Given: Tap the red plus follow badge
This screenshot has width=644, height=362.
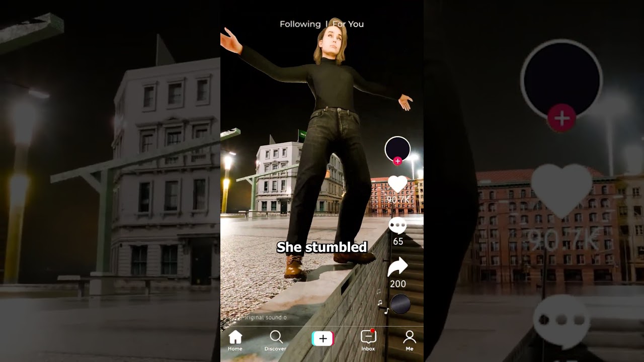Looking at the screenshot, I should pos(397,161).
